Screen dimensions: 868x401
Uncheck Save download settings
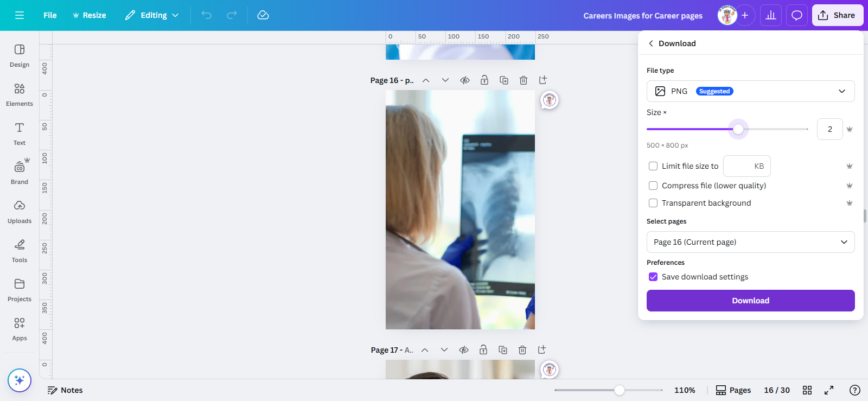(653, 277)
